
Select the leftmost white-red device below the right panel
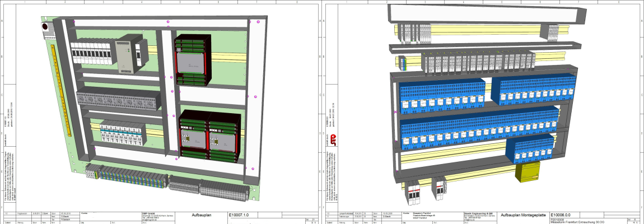[x=413, y=192]
